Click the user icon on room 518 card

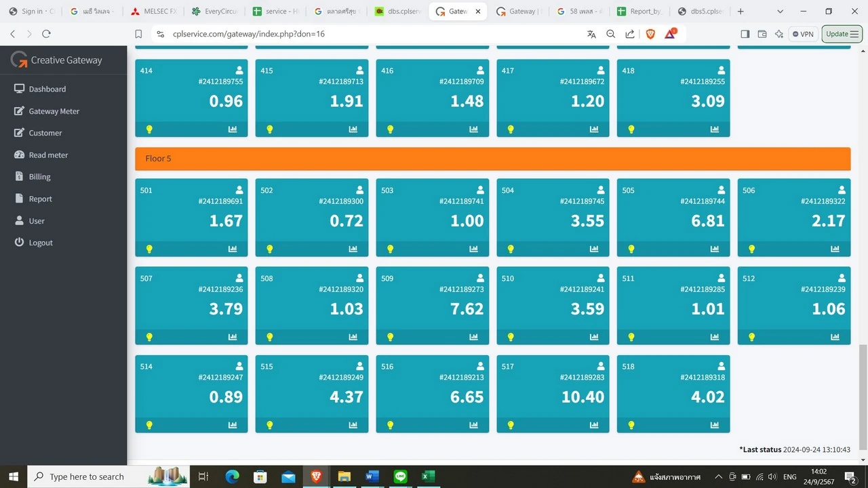coord(722,366)
